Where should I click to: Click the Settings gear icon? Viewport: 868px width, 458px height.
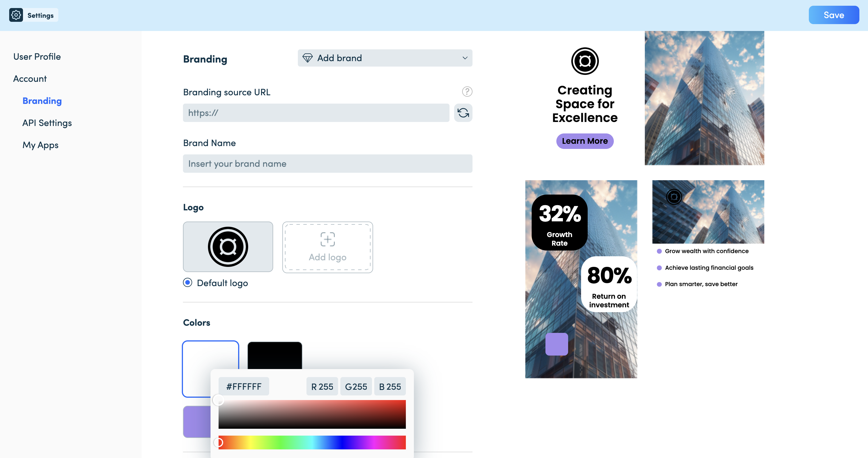(x=16, y=15)
